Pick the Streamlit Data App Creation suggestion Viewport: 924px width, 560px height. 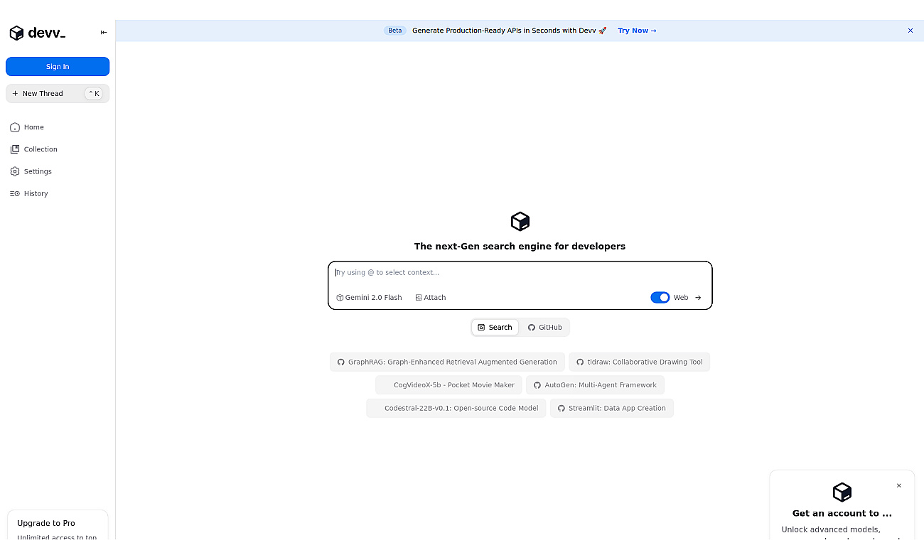(x=611, y=409)
